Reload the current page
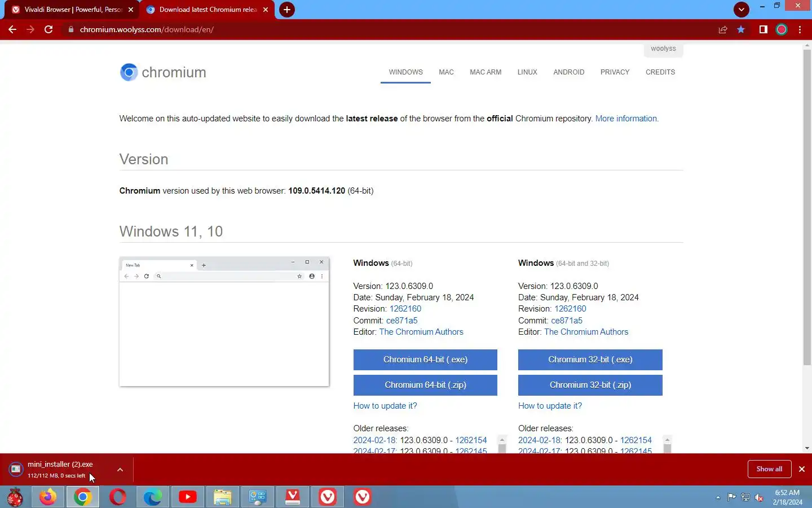Viewport: 812px width, 508px height. click(x=48, y=29)
